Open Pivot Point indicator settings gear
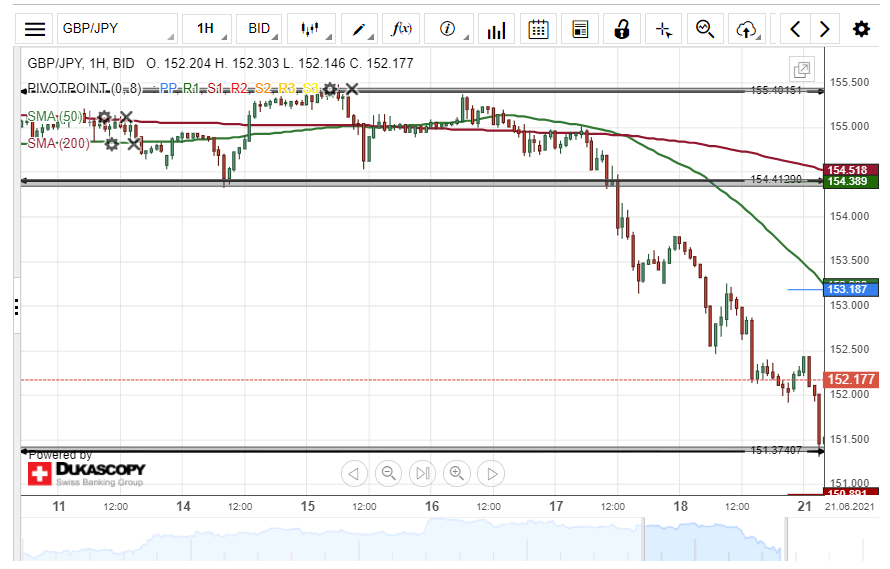The height and width of the screenshot is (569, 890). coord(330,89)
